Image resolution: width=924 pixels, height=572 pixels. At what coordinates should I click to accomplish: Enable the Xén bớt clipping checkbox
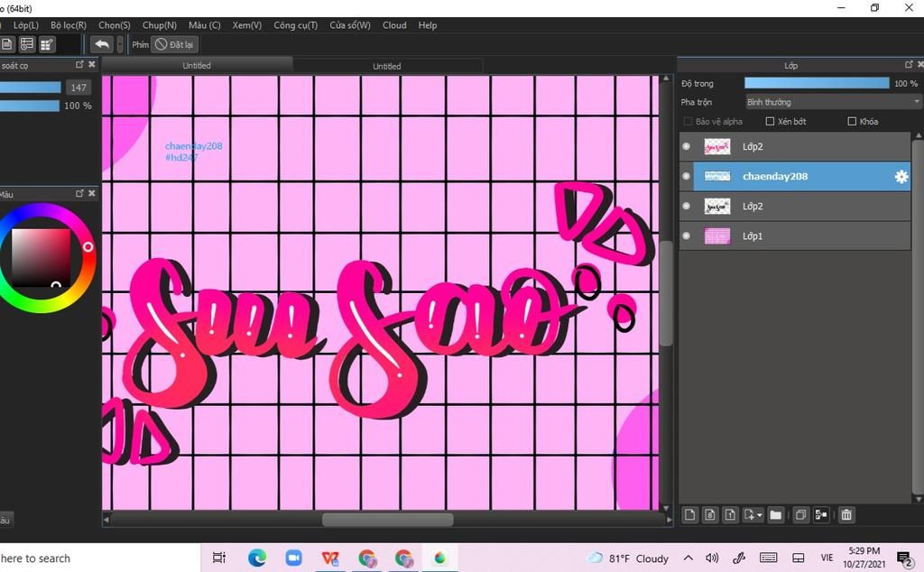770,122
